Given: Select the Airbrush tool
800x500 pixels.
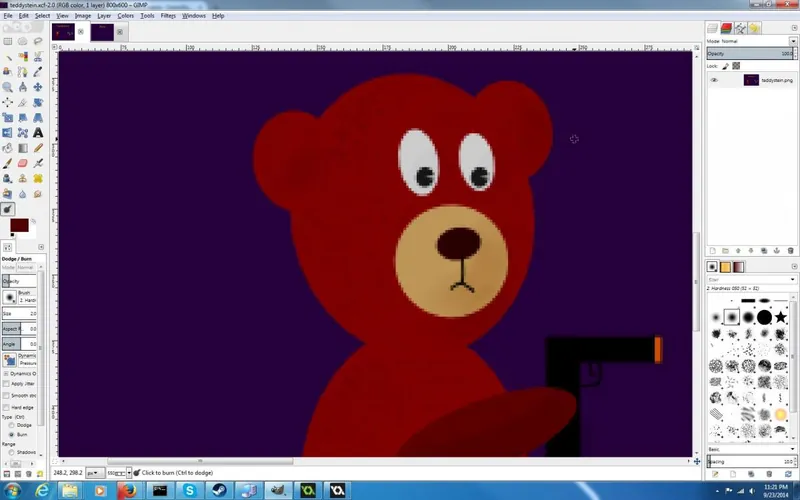Looking at the screenshot, I should click(x=38, y=164).
